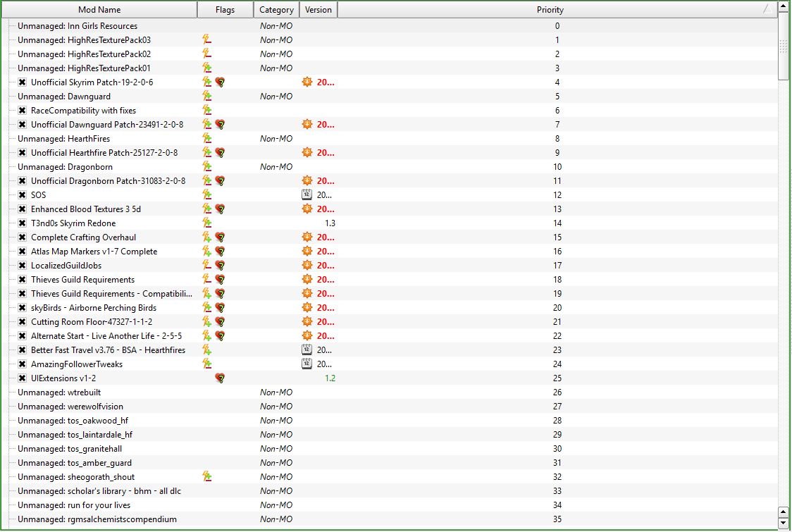The height and width of the screenshot is (532, 792).
Task: Click the calendar version icon for AmazingFollowerTweaks
Action: point(307,364)
